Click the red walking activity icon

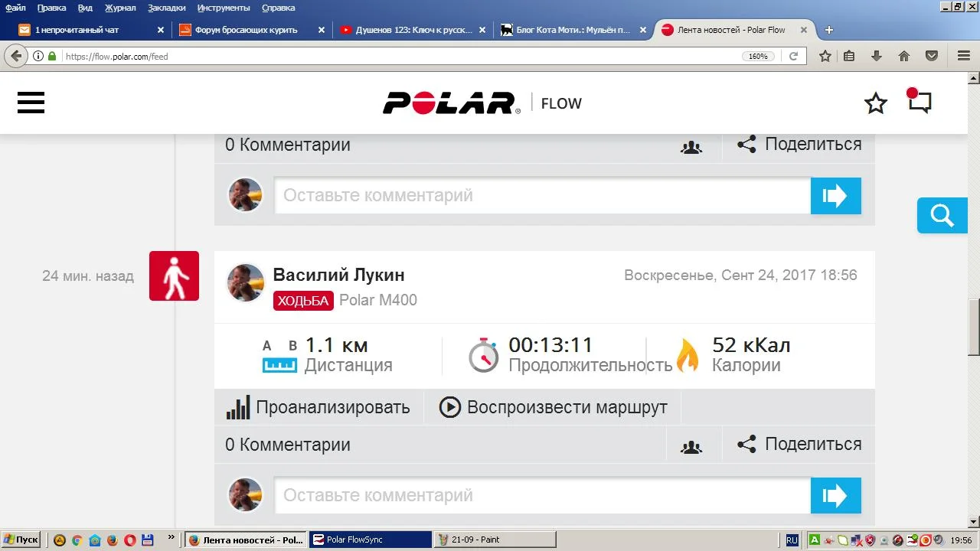pyautogui.click(x=174, y=275)
